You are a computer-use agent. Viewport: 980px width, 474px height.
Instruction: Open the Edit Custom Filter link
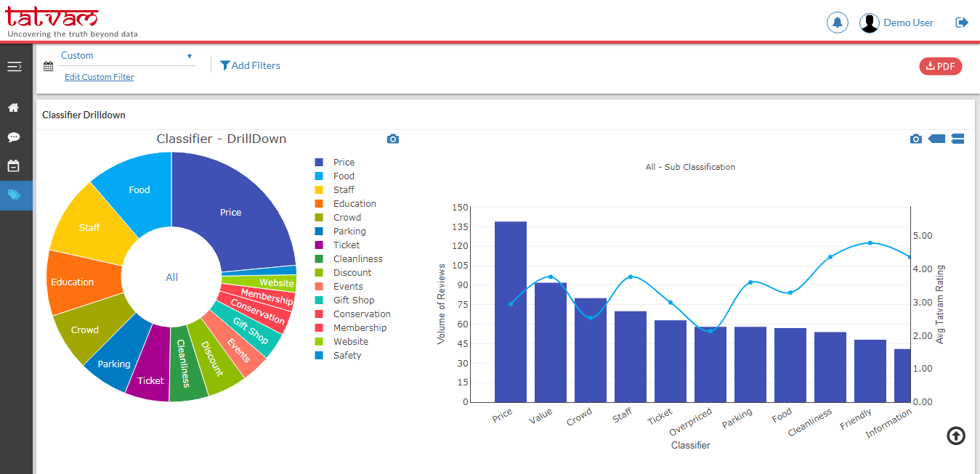pos(99,76)
